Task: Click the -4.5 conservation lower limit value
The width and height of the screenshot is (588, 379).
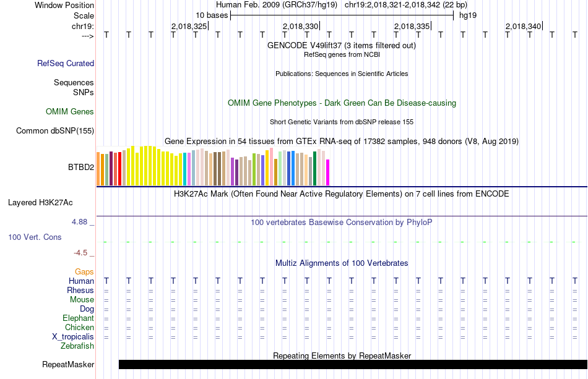Action: 80,253
